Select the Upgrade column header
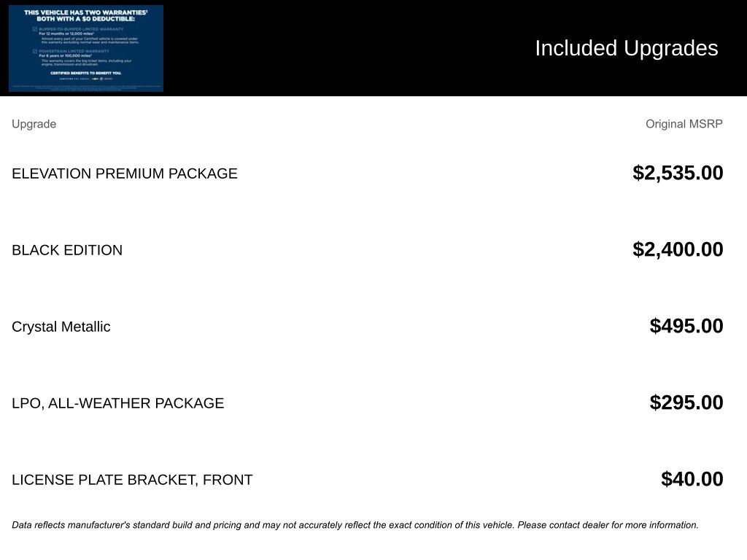The height and width of the screenshot is (560, 747). 34,124
